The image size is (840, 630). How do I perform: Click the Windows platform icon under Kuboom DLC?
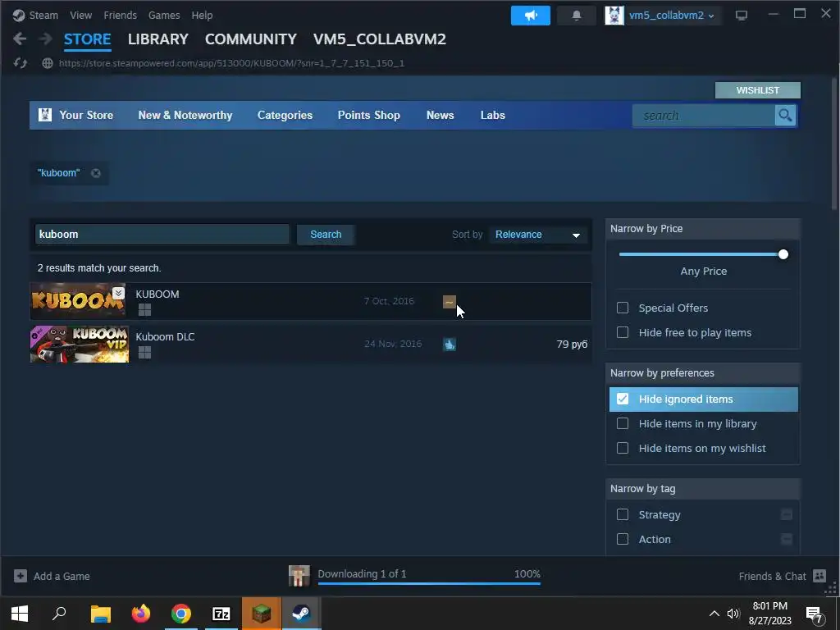pyautogui.click(x=144, y=353)
